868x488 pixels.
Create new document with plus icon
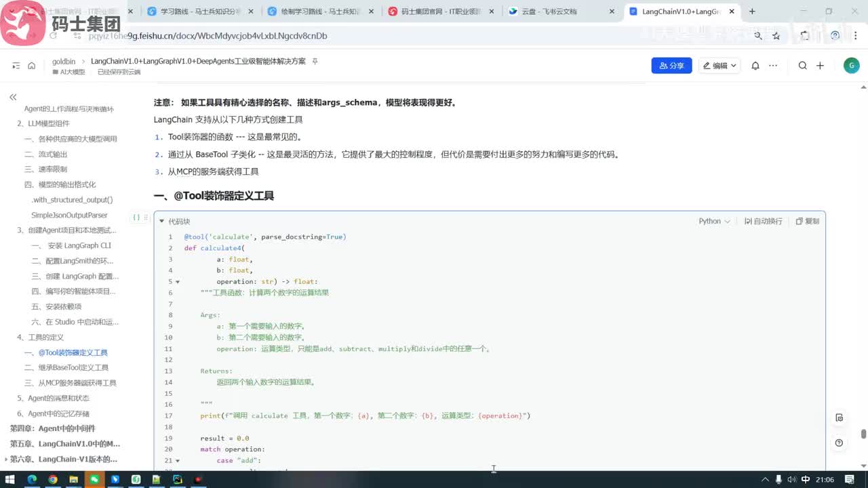(820, 66)
